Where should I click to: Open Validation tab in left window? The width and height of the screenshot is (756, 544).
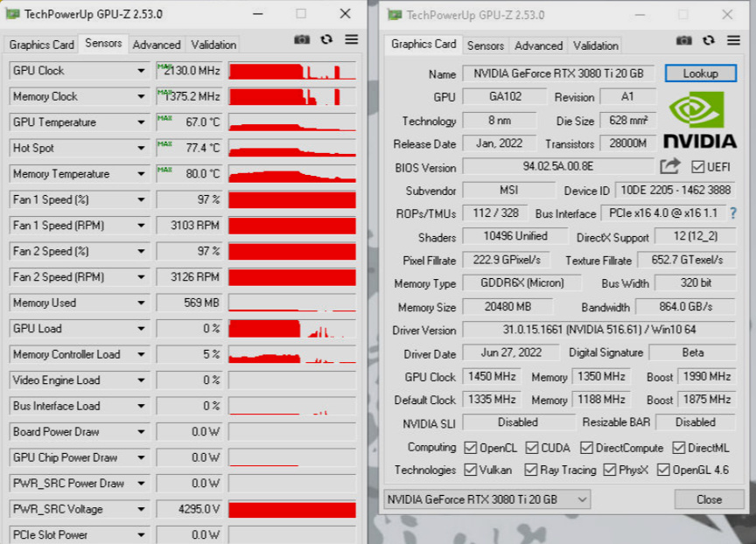click(213, 45)
